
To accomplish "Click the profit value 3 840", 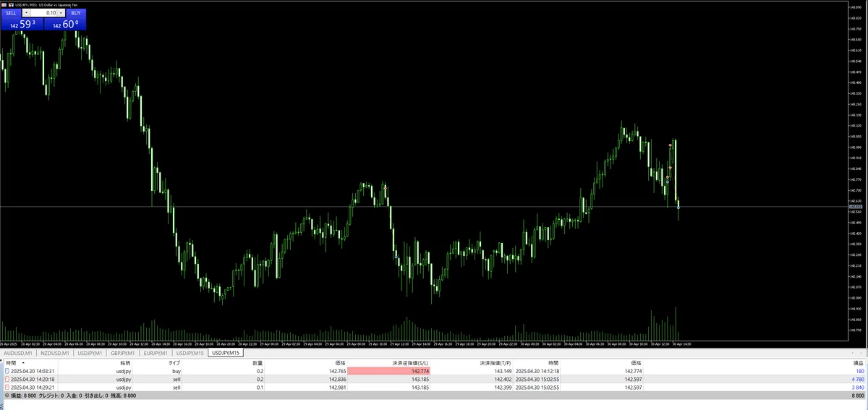I will coord(859,388).
